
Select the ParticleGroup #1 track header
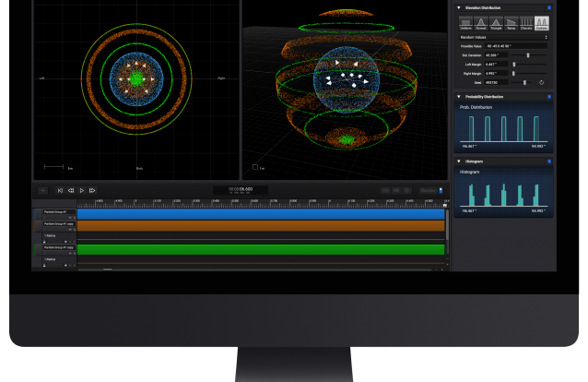(x=55, y=213)
